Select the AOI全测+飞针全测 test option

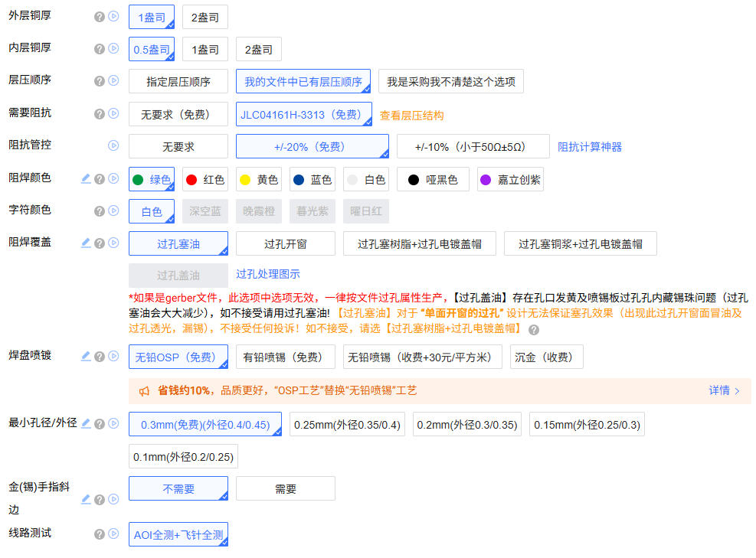[178, 535]
